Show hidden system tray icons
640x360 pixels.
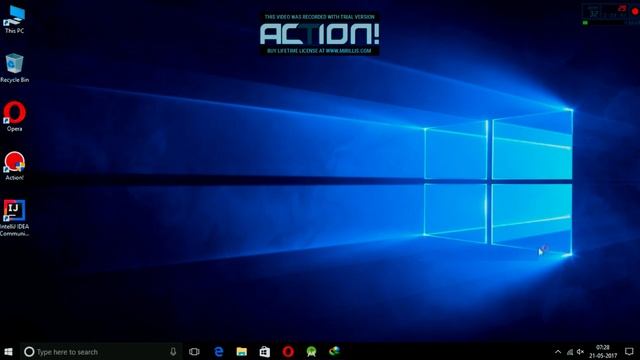click(558, 352)
